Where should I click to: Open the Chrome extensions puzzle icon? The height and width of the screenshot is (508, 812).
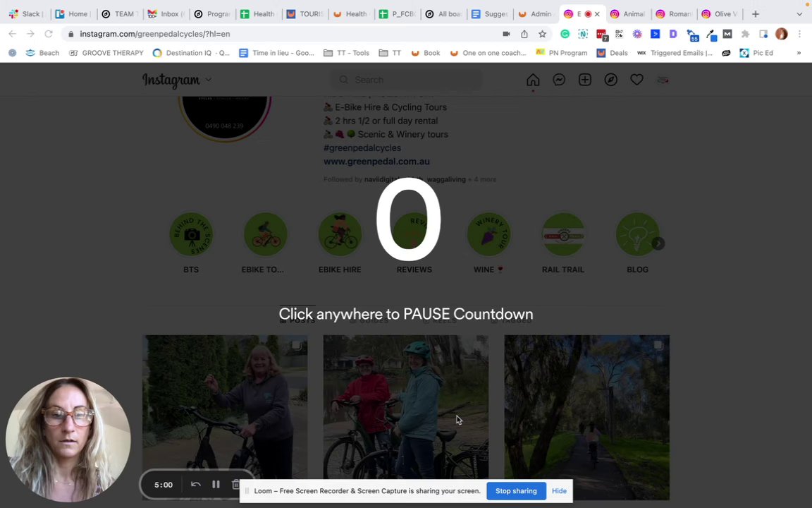coord(745,34)
